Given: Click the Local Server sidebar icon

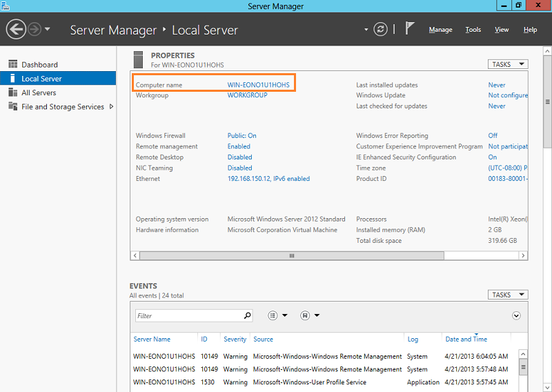Looking at the screenshot, I should coord(12,78).
